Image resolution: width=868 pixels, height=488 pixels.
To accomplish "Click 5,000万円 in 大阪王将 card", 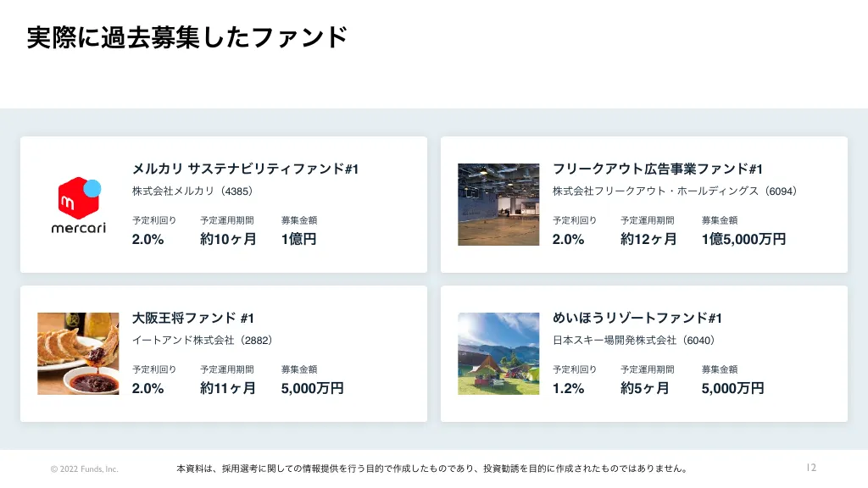I will click(312, 388).
